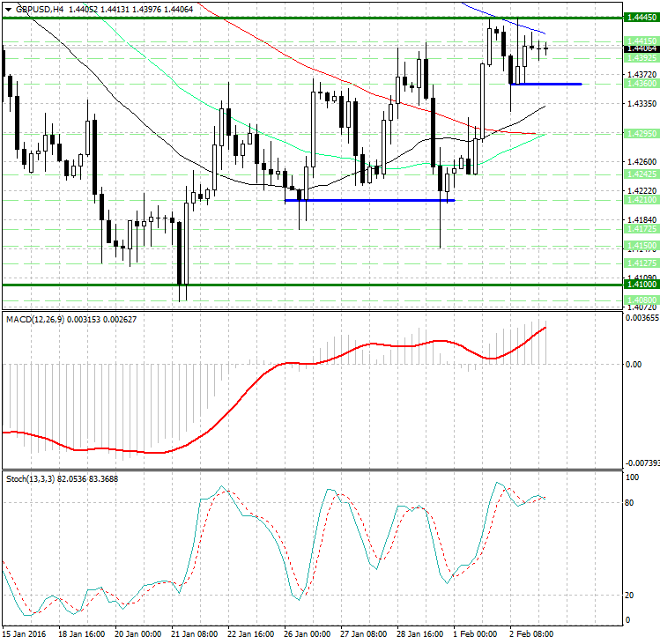
Task: Click the Stochastic 100 level label
Action: point(632,477)
